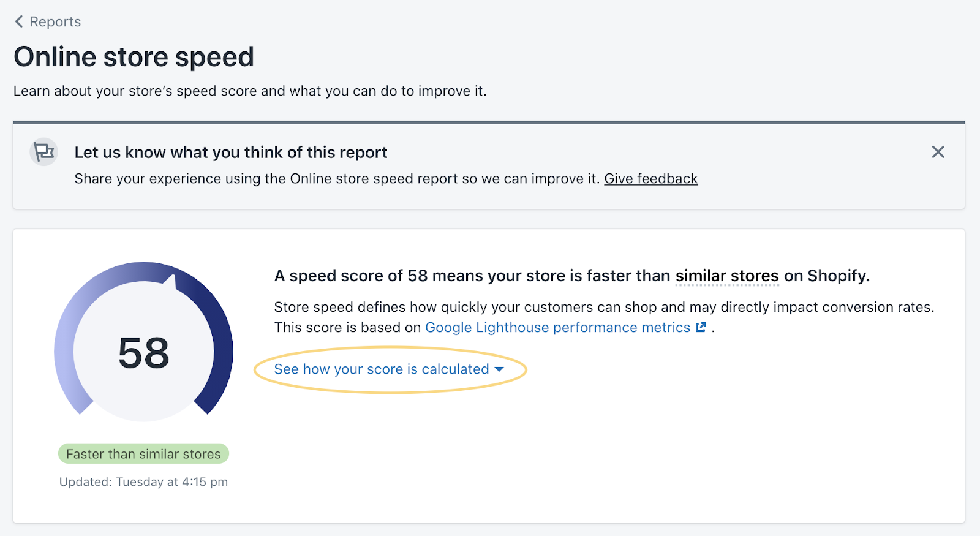The width and height of the screenshot is (980, 536).
Task: Open the Give feedback link
Action: coord(650,179)
